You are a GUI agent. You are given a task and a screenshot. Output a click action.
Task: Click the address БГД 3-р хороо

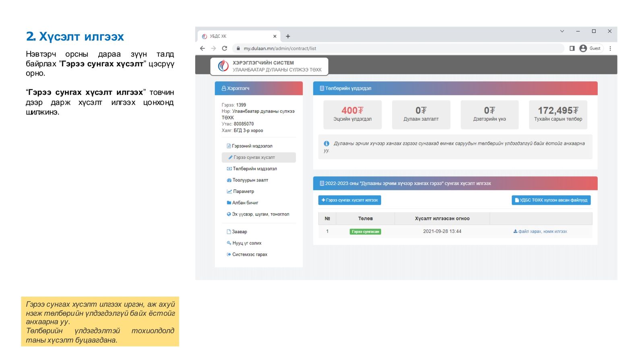click(x=248, y=130)
